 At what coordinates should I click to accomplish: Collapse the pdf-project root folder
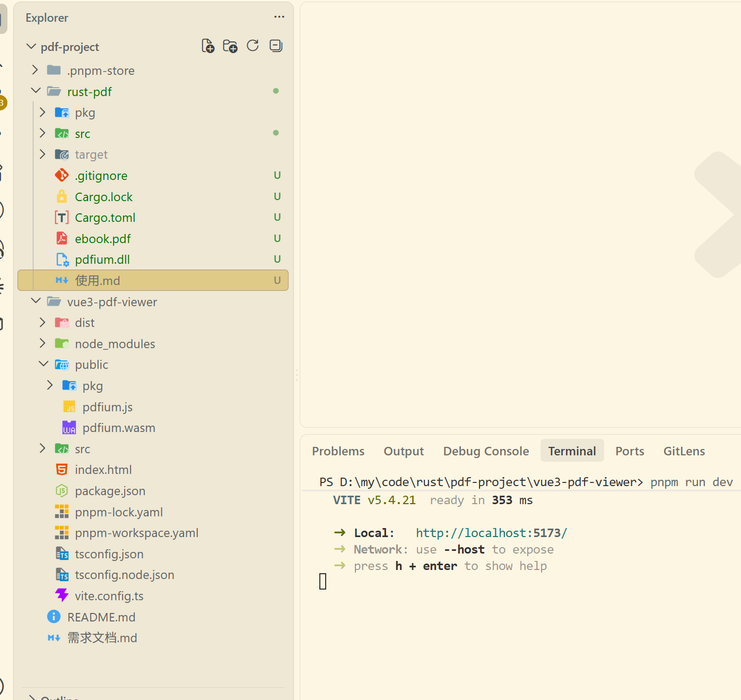click(31, 47)
